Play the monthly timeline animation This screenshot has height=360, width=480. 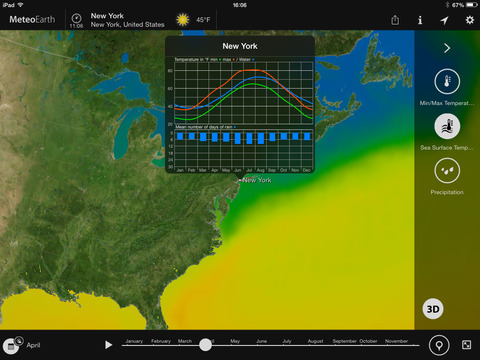(x=108, y=345)
